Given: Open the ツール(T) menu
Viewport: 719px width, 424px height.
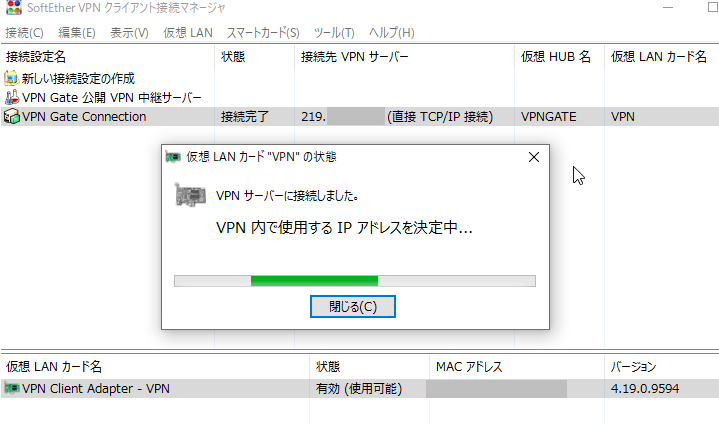Looking at the screenshot, I should click(334, 33).
